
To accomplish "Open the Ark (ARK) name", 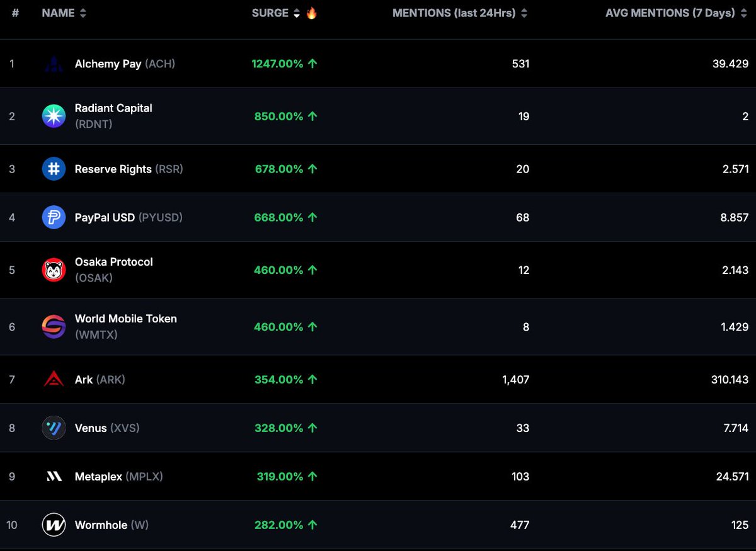I will [100, 379].
